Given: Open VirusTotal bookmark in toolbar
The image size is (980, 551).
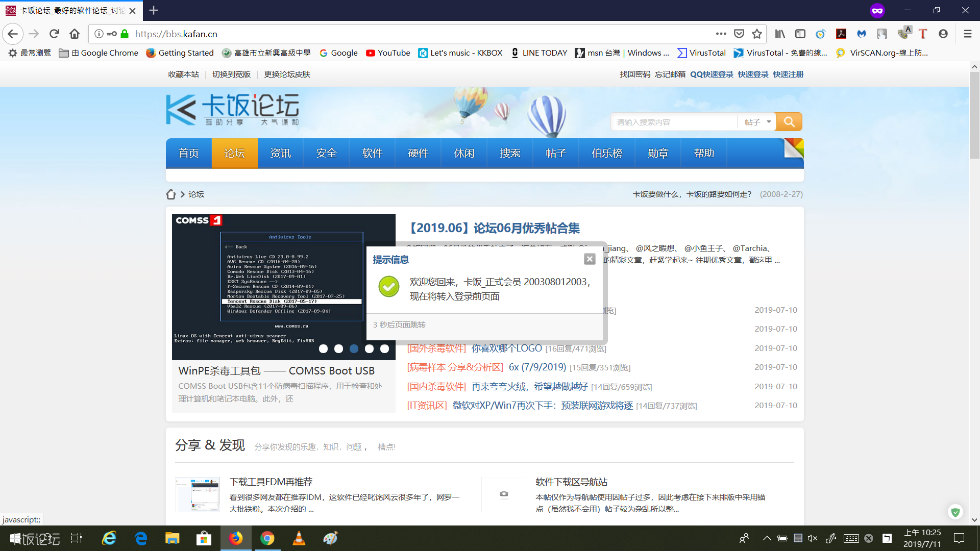Looking at the screenshot, I should tap(701, 53).
